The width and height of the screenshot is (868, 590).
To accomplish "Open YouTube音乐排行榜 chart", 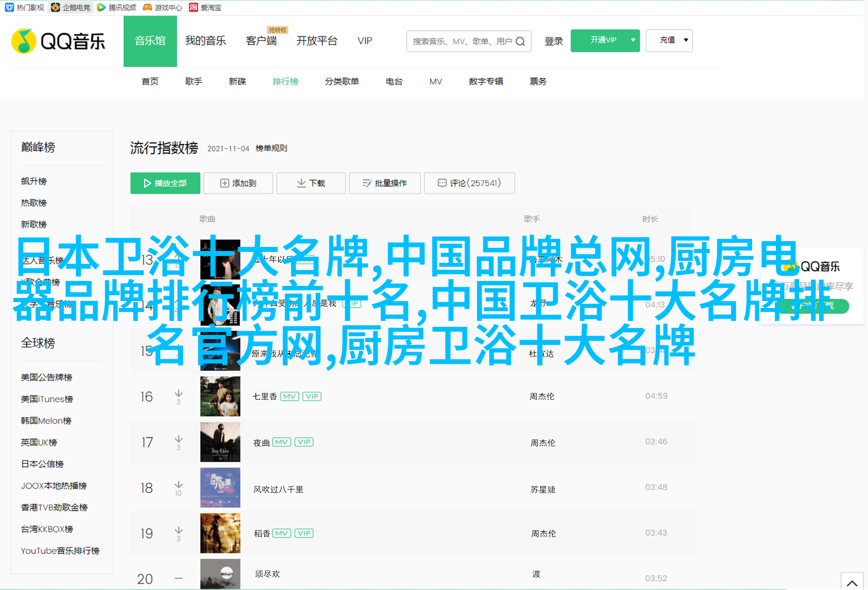I will [x=60, y=551].
